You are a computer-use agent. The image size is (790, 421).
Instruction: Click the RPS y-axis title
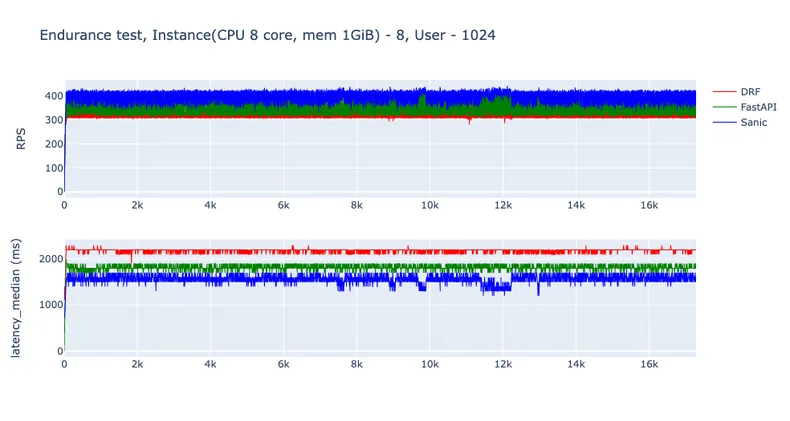21,138
